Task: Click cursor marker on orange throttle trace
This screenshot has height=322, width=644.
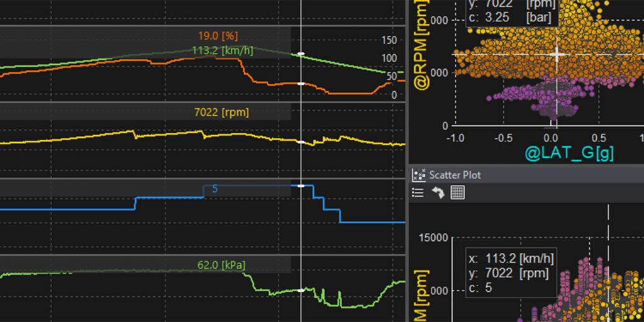Action: 301,84
